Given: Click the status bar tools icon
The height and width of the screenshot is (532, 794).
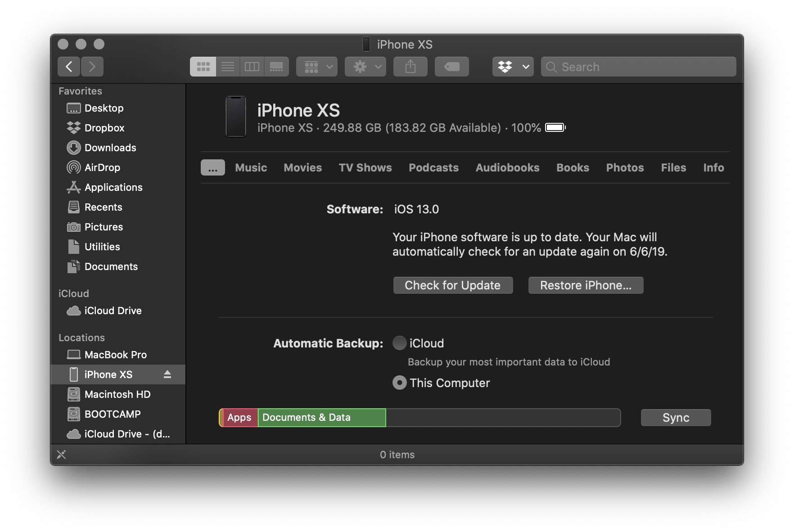Looking at the screenshot, I should pos(62,455).
